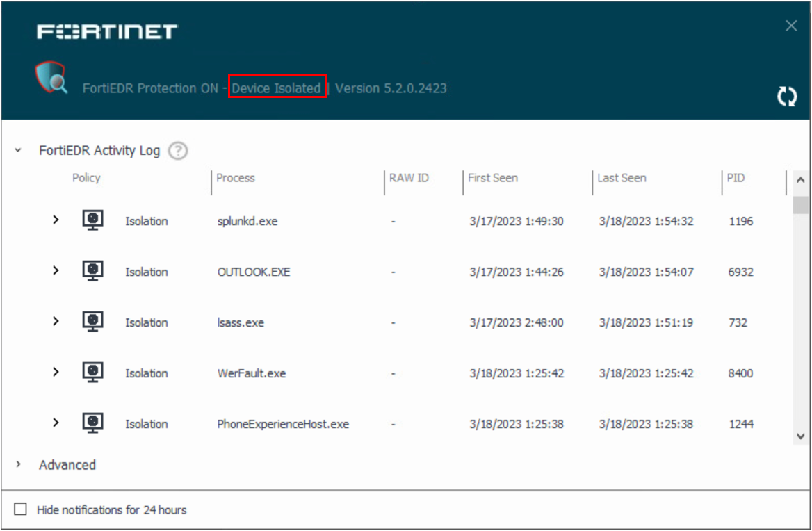The height and width of the screenshot is (531, 812).
Task: Click last seen 3/18/2023 1:54:07
Action: [x=647, y=272]
